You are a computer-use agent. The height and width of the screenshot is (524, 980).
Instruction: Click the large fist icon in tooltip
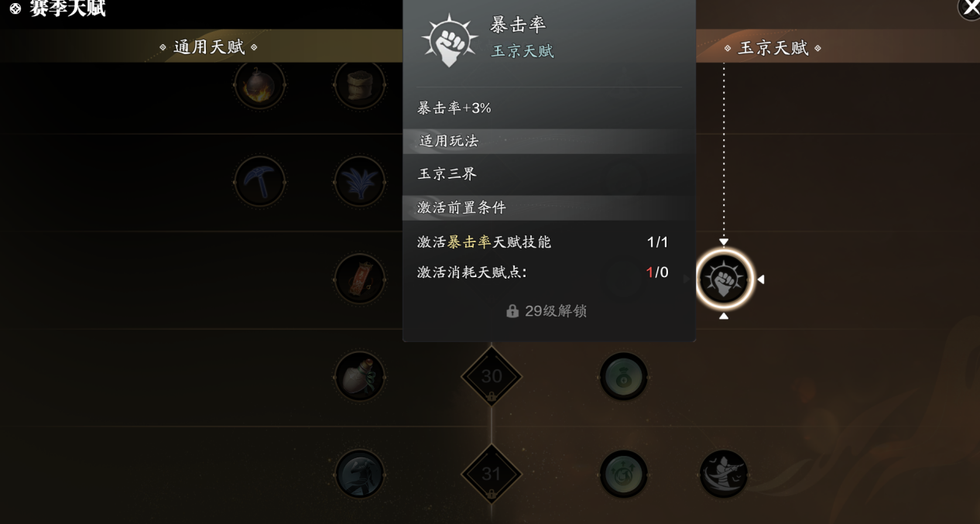coord(450,39)
